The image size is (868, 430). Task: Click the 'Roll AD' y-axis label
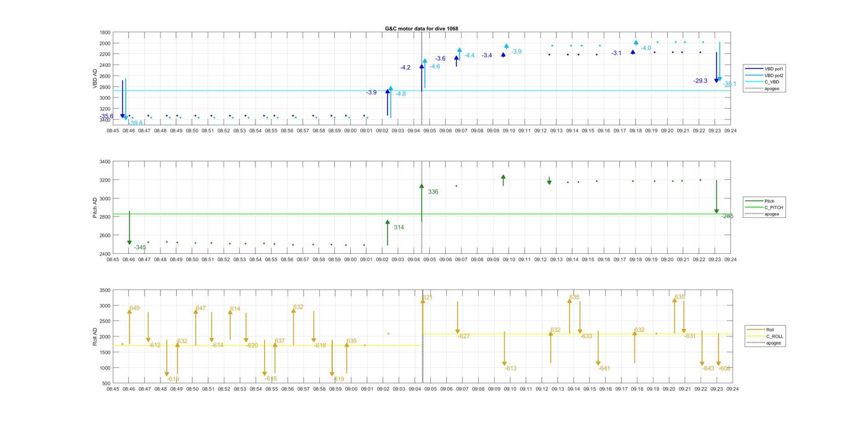point(95,336)
